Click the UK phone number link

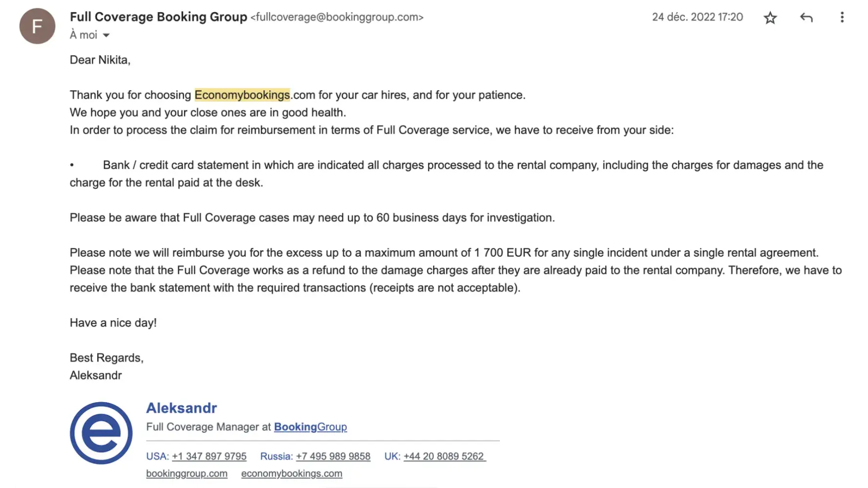(x=444, y=456)
